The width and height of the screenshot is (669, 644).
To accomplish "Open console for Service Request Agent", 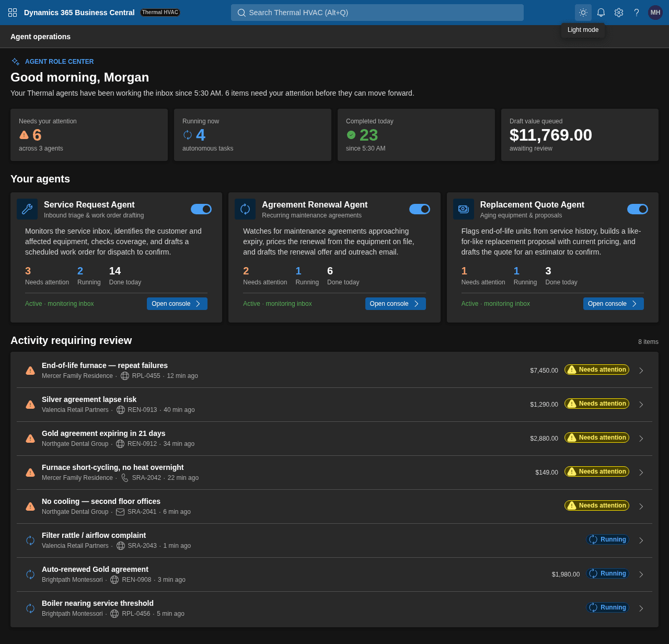I will tap(177, 304).
